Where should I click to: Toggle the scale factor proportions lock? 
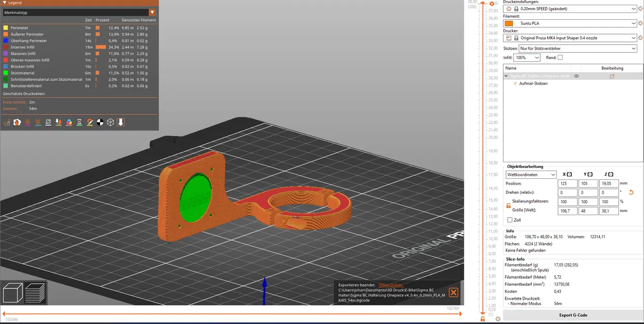pyautogui.click(x=508, y=206)
